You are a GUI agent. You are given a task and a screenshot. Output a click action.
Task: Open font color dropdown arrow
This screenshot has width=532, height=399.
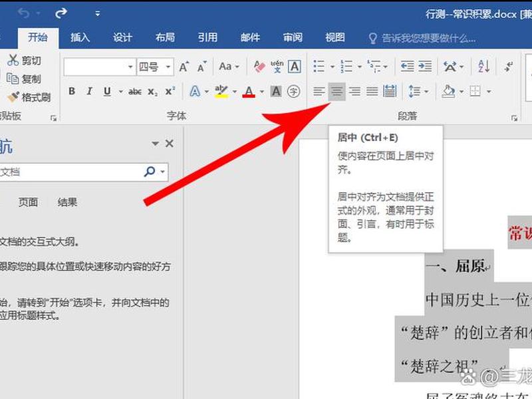261,92
